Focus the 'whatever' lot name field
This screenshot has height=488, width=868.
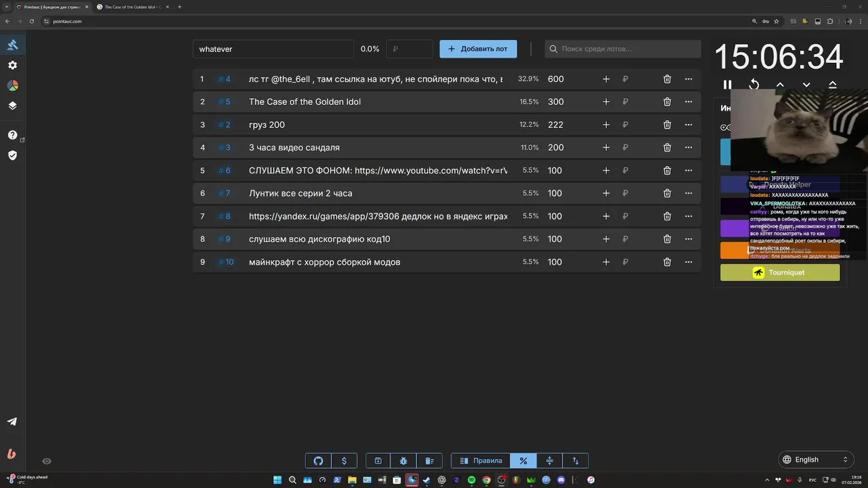point(273,49)
